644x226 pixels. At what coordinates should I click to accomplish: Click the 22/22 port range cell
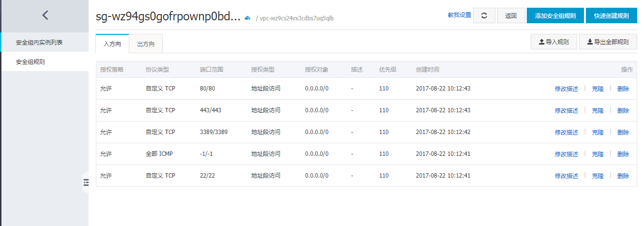[207, 176]
